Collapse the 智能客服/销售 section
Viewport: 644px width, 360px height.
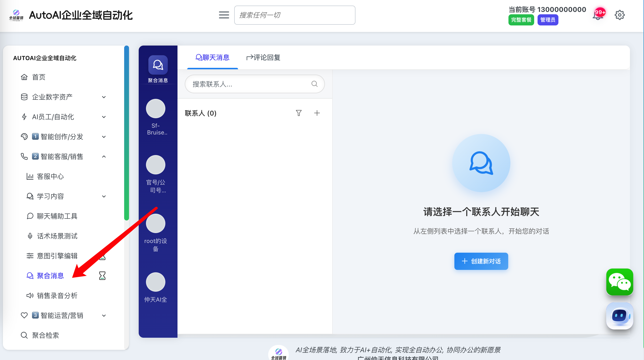point(104,157)
